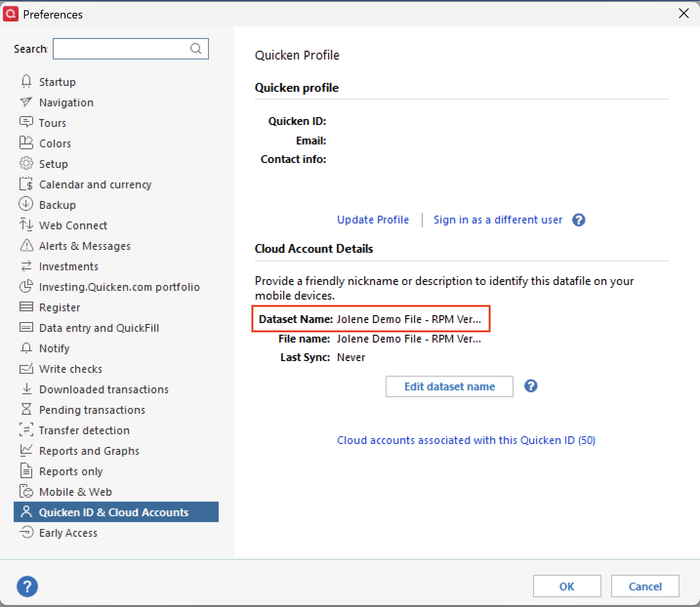
Task: Click the Startup bell icon
Action: pos(26,81)
